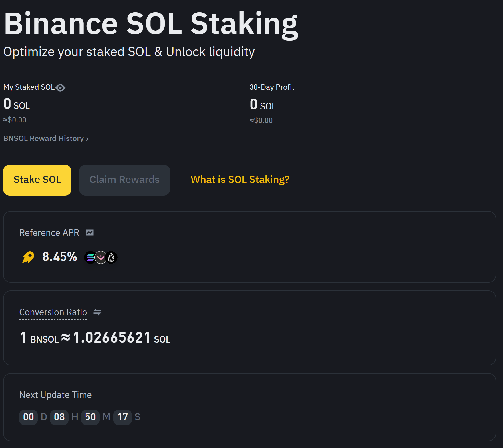Click the ≈$0.00 value under 30-Day Profit
The image size is (503, 448).
click(261, 120)
